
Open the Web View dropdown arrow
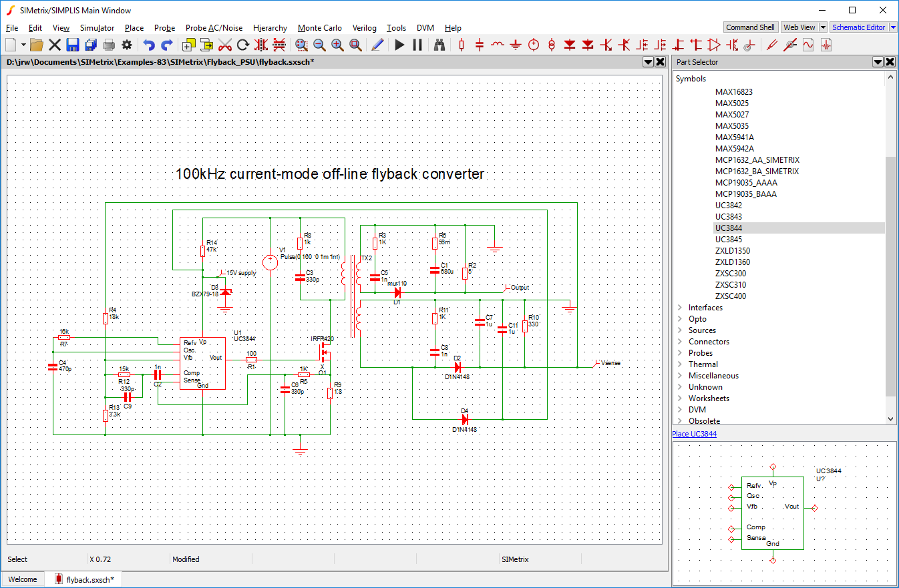pos(823,27)
